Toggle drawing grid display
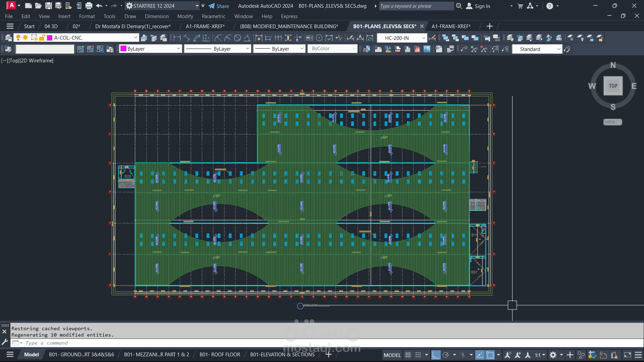Viewport: 644px width, 362px height. coord(408,355)
